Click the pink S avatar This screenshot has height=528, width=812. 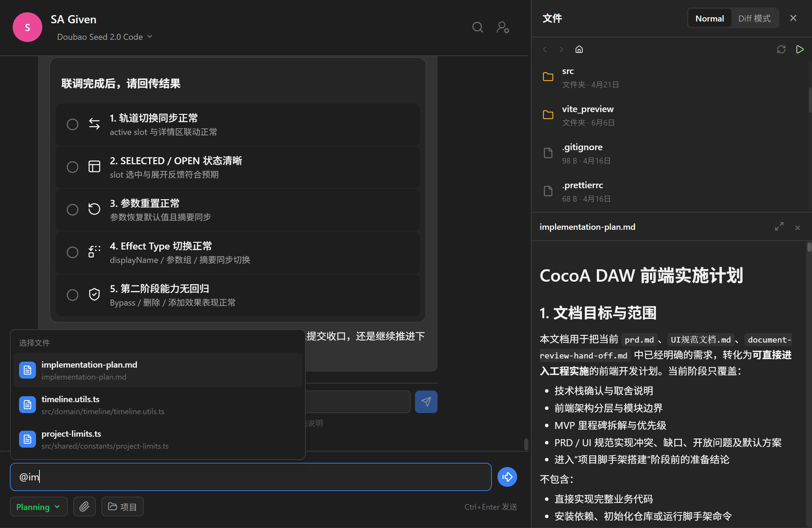[27, 27]
